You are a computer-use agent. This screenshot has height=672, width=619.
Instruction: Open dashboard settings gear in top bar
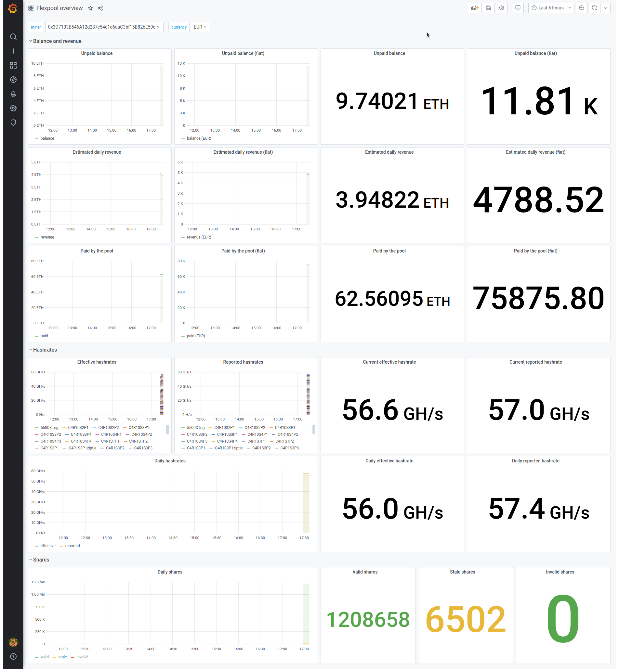tap(502, 8)
